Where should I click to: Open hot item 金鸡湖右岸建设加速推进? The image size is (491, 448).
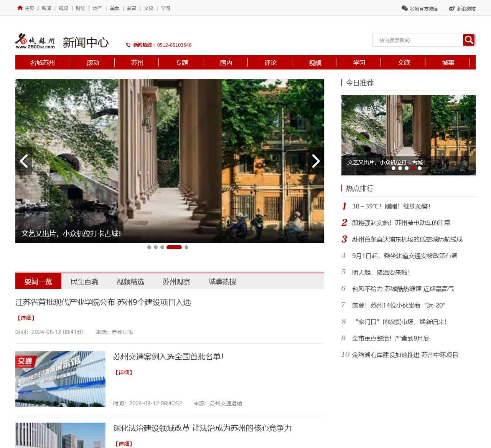point(405,355)
